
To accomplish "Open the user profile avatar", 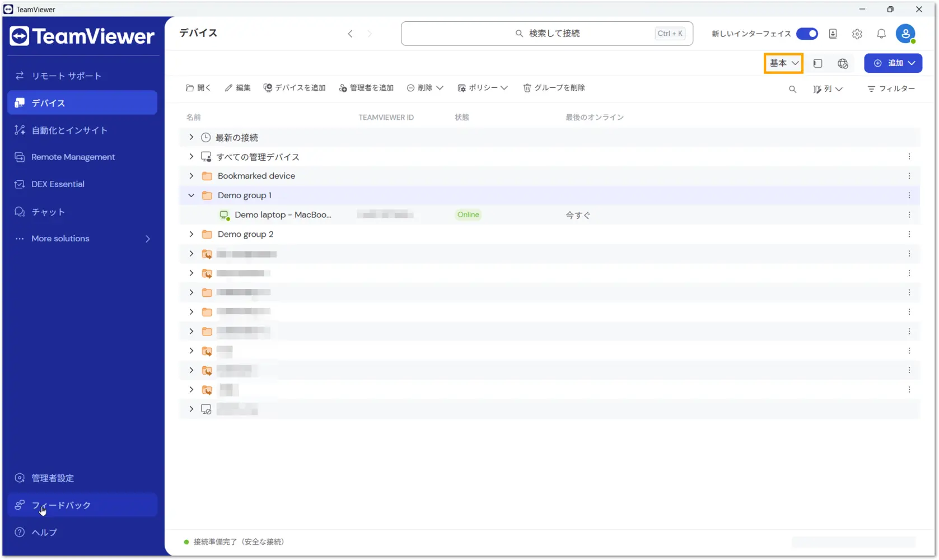I will click(905, 34).
